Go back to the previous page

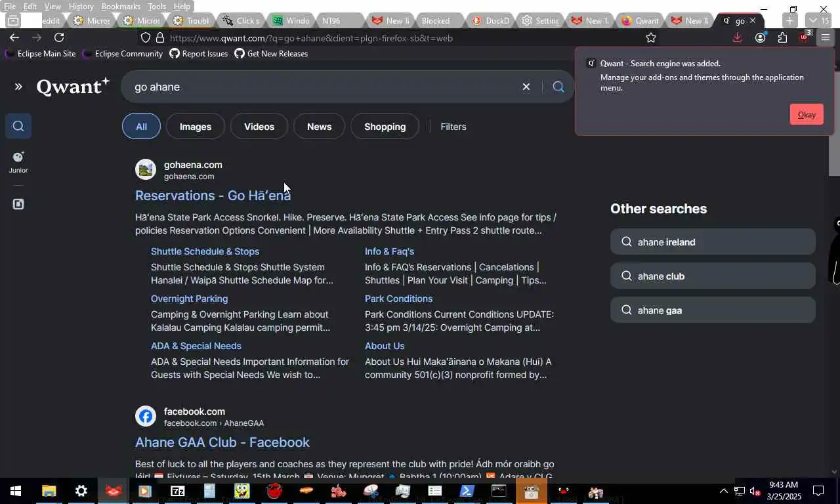point(14,37)
